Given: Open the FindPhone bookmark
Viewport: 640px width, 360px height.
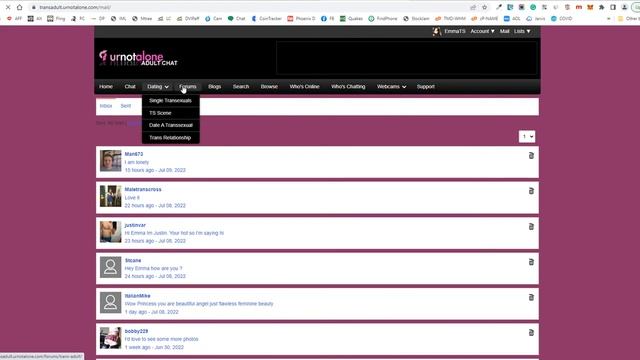Looking at the screenshot, I should (382, 18).
